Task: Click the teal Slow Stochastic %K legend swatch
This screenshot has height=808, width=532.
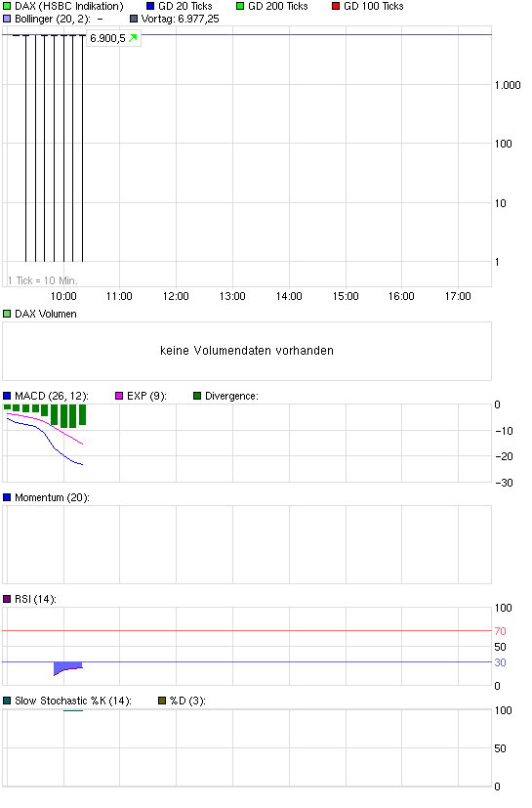Action: (7, 701)
